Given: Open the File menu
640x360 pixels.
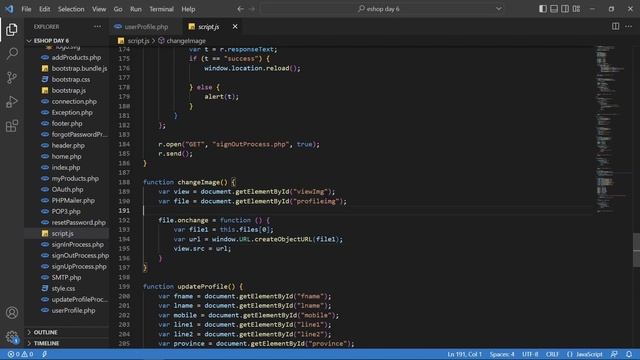Looking at the screenshot, I should click(x=26, y=9).
